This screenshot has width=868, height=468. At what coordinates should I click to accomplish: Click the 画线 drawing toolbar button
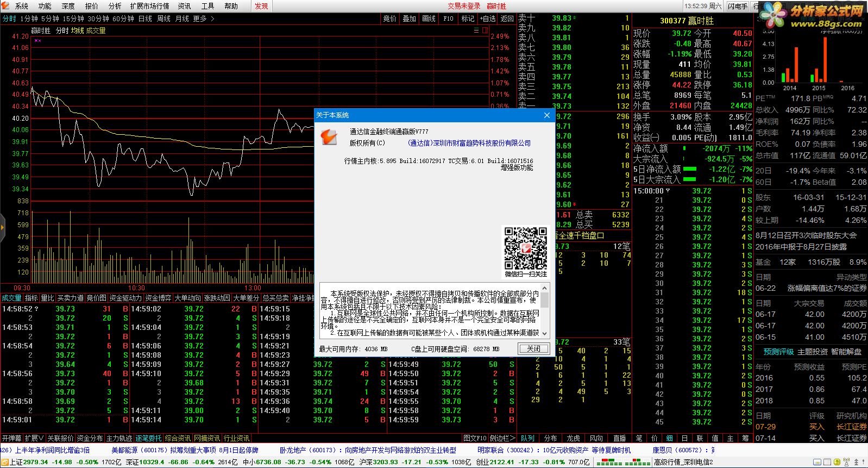point(429,18)
